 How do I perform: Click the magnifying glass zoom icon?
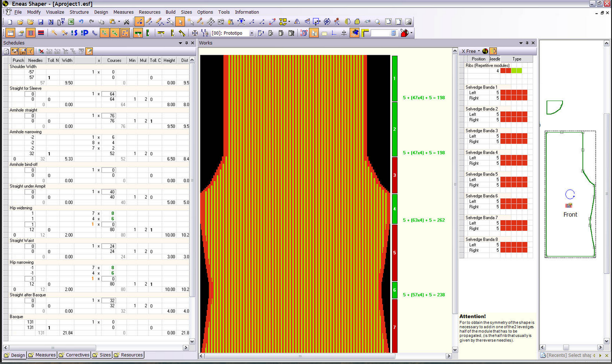point(378,22)
